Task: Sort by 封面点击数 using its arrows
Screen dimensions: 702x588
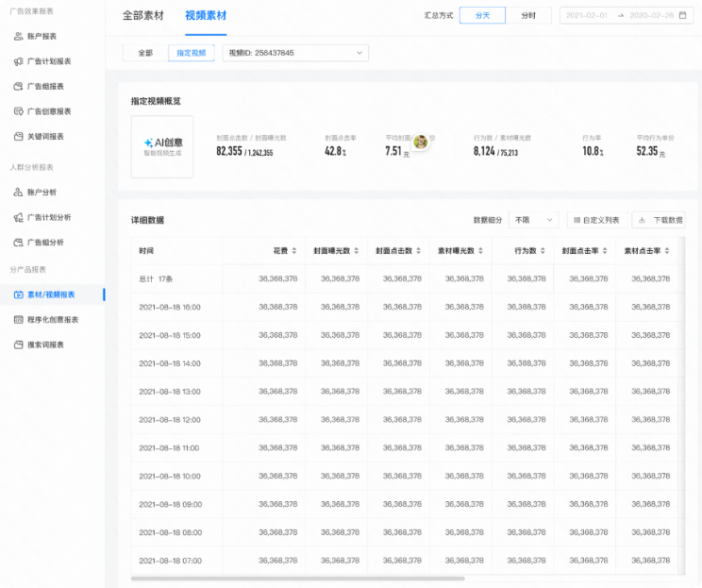Action: tap(419, 251)
